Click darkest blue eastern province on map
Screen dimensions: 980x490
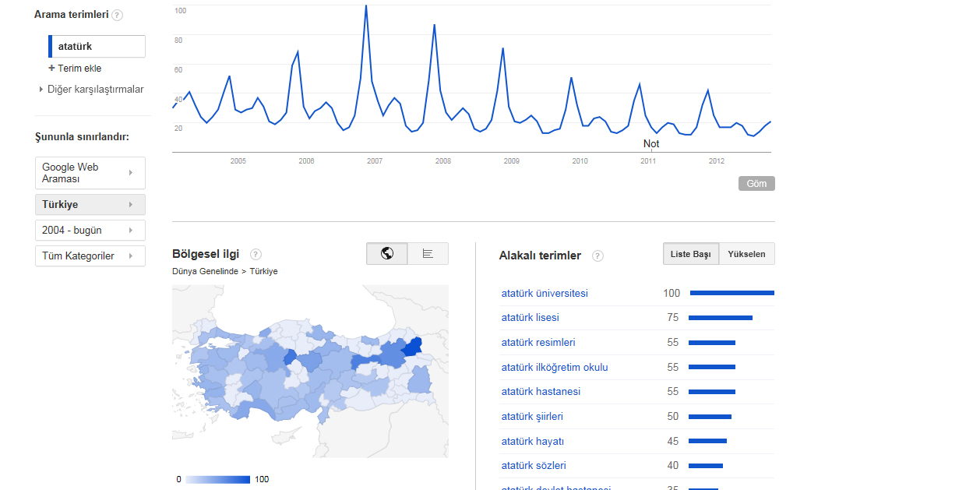tap(413, 347)
